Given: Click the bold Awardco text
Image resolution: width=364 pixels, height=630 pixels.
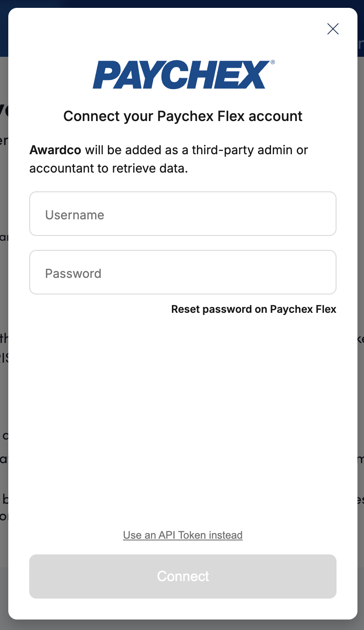Looking at the screenshot, I should point(55,150).
